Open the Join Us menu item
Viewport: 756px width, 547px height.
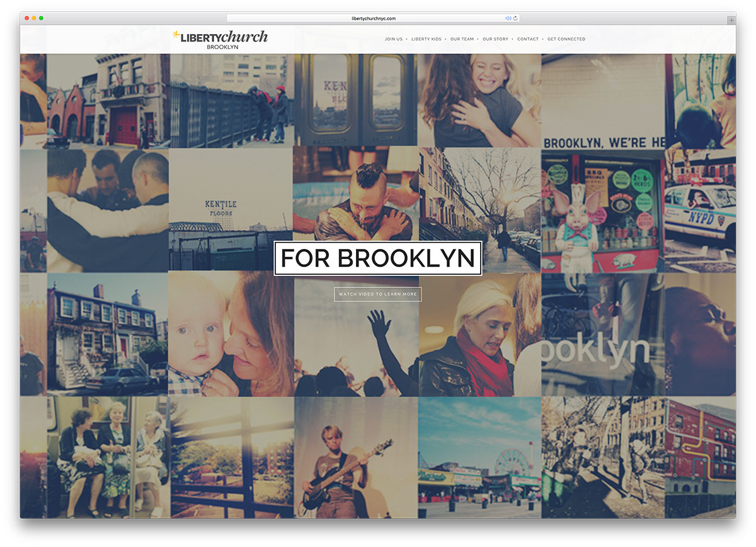pyautogui.click(x=394, y=39)
